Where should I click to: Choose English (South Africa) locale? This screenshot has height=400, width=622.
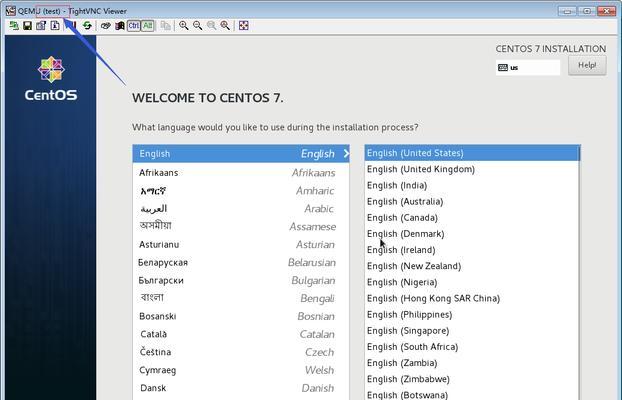coord(472,347)
